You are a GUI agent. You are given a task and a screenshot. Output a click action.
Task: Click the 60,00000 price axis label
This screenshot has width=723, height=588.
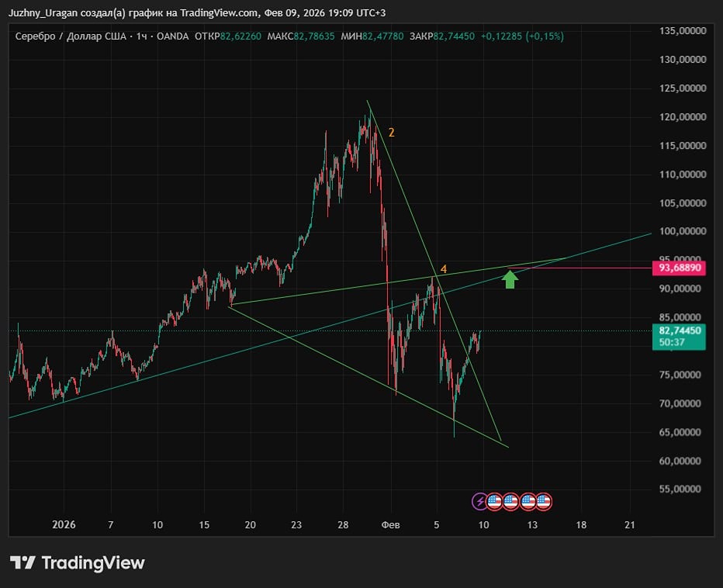(x=680, y=461)
